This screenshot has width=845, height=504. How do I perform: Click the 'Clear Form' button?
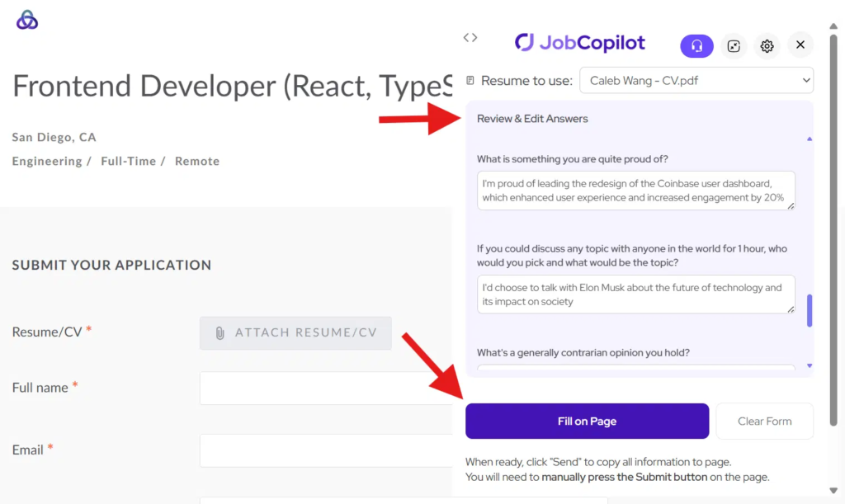click(764, 422)
